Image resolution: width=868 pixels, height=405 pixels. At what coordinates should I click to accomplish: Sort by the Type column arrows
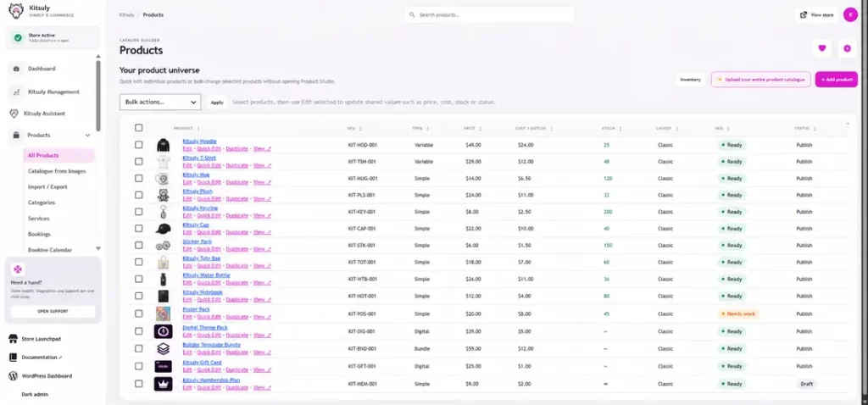[x=427, y=128]
